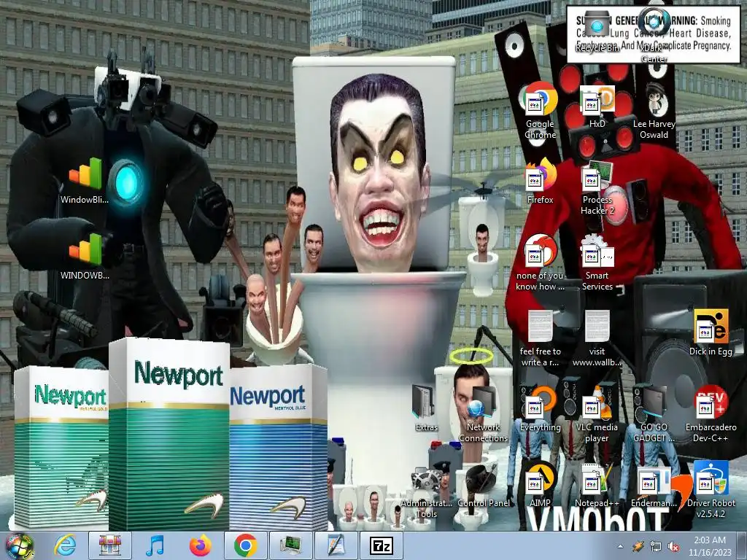Open the clock showing 2:03 AM
The width and height of the screenshot is (747, 560).
tap(710, 545)
